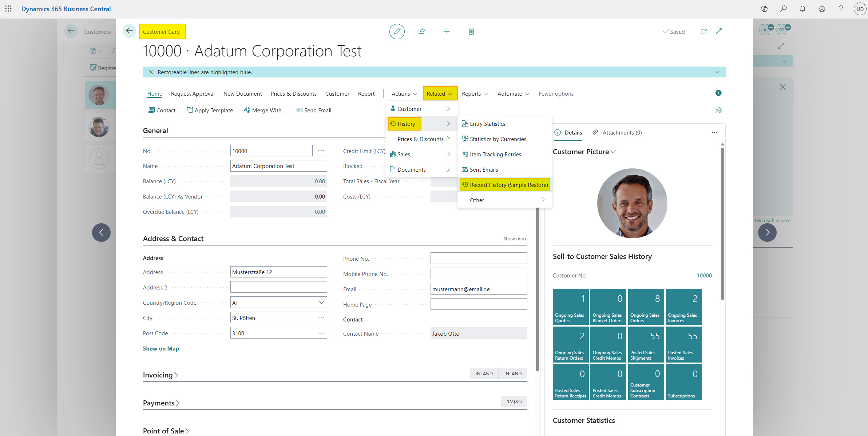
Task: Click the share icon
Action: [x=421, y=32]
